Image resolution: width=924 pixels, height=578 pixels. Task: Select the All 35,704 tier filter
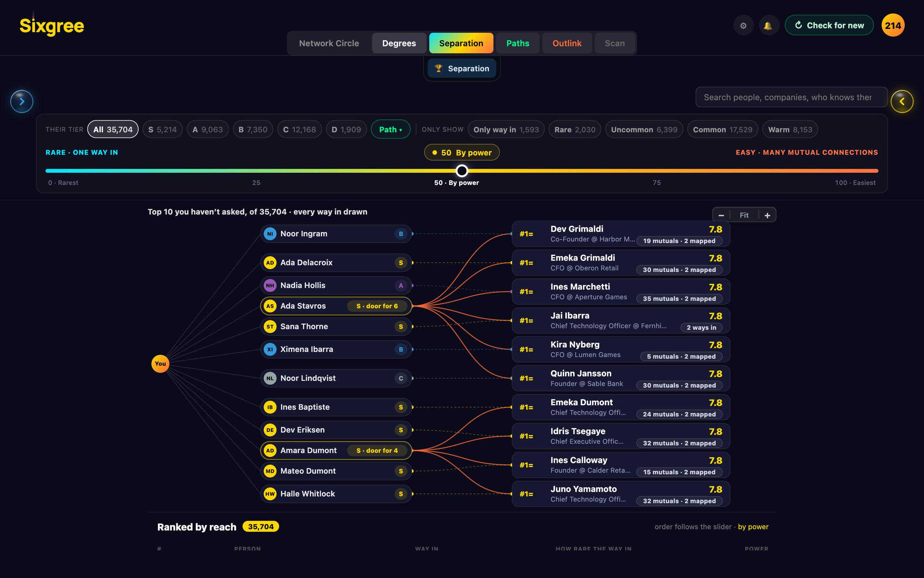pos(113,129)
